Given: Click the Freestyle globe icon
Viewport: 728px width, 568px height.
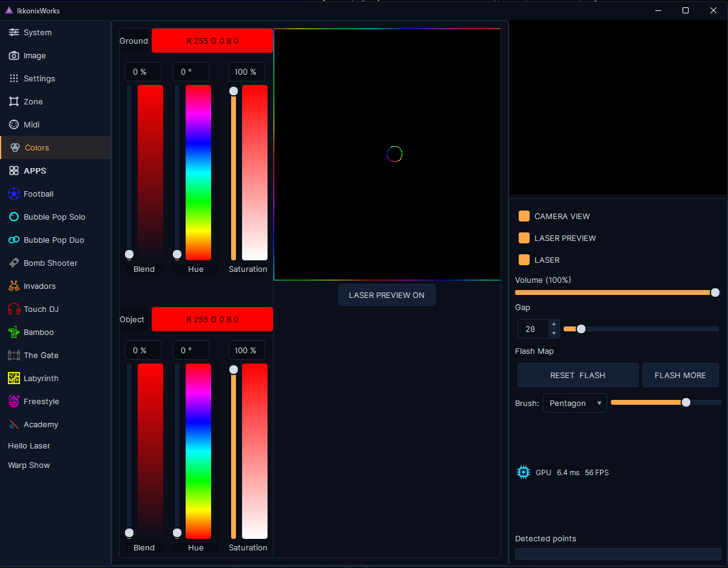Looking at the screenshot, I should pos(14,401).
